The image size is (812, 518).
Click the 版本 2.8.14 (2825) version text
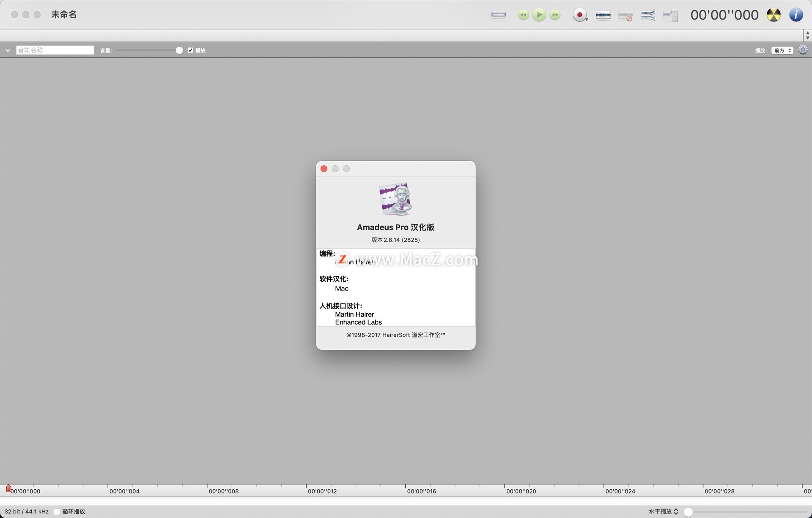395,240
